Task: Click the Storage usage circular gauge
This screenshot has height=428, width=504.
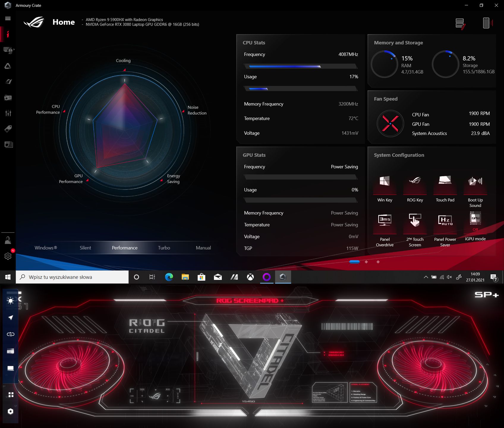Action: [x=445, y=64]
